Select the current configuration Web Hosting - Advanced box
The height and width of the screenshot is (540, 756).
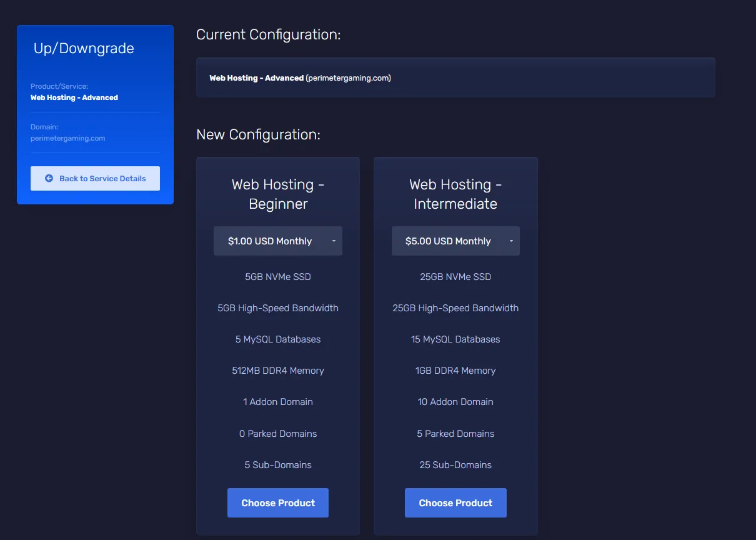[455, 78]
